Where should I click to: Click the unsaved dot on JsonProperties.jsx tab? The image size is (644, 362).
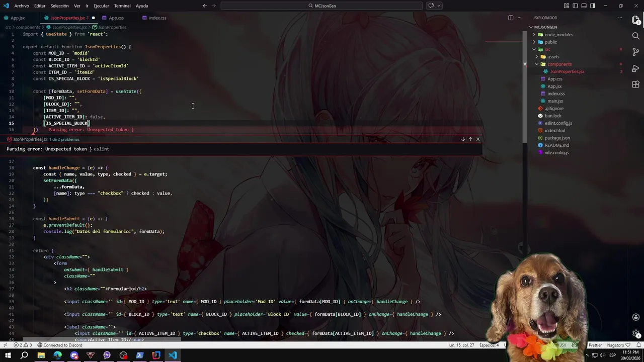click(x=93, y=18)
